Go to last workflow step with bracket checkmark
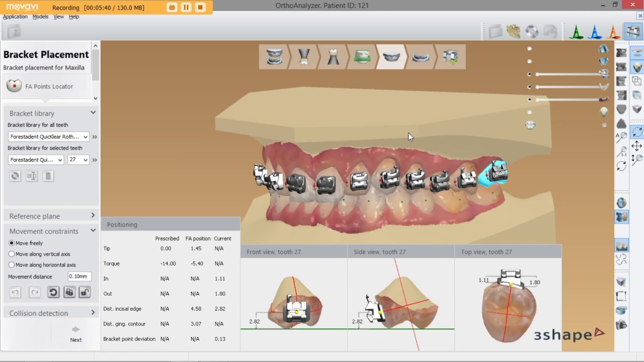This screenshot has width=644, height=362. [450, 56]
